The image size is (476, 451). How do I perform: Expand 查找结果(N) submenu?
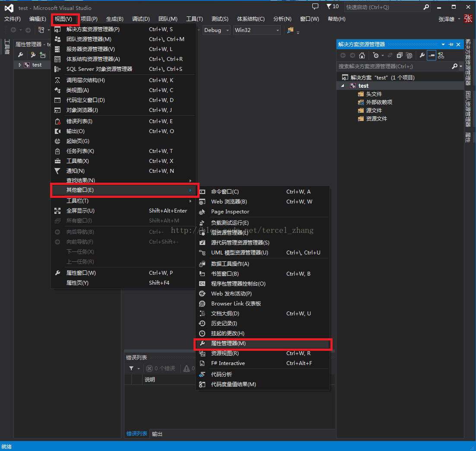[123, 181]
